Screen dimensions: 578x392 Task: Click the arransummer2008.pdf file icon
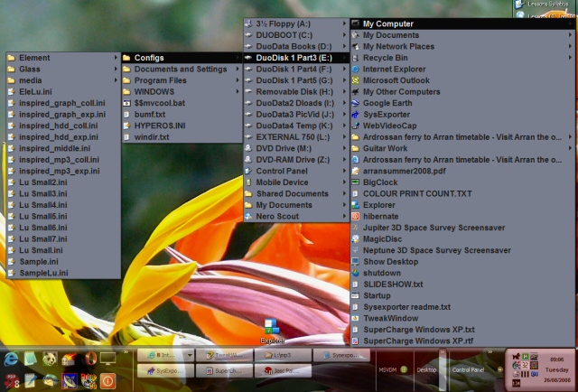point(355,171)
